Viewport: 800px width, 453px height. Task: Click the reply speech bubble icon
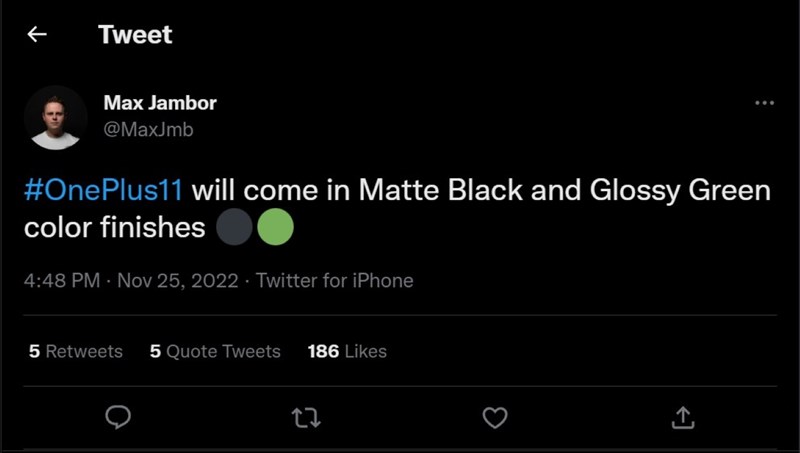tap(118, 416)
